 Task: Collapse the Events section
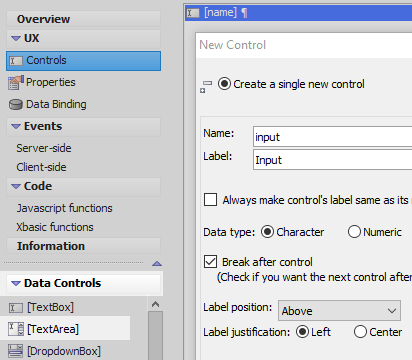tap(16, 127)
